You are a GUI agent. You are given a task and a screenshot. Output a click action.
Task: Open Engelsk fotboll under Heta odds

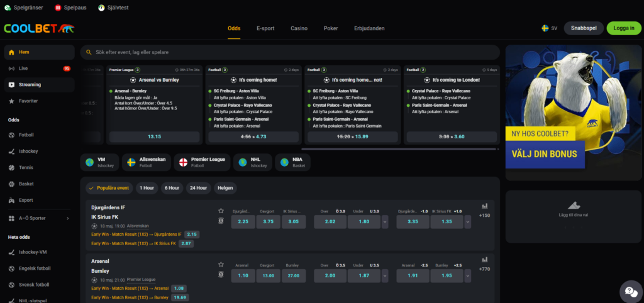click(39, 268)
